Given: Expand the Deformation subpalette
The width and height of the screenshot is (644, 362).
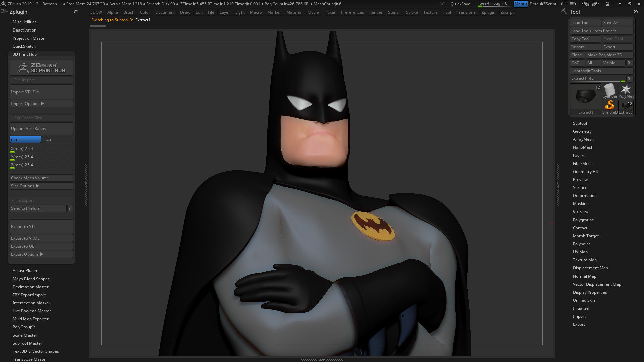Looking at the screenshot, I should tap(584, 196).
